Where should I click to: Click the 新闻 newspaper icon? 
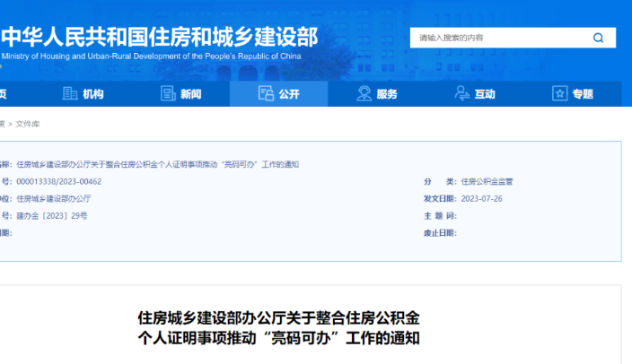[168, 93]
